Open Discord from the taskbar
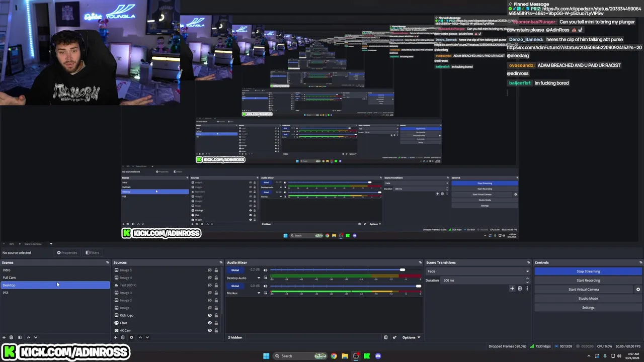Viewport: 644px width, 362px height. (x=378, y=356)
